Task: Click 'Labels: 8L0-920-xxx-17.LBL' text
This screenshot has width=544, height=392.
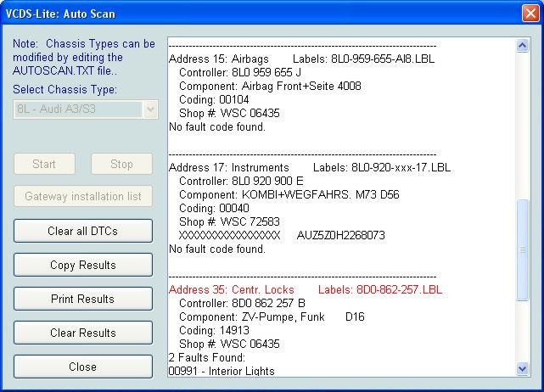Action: click(x=382, y=167)
